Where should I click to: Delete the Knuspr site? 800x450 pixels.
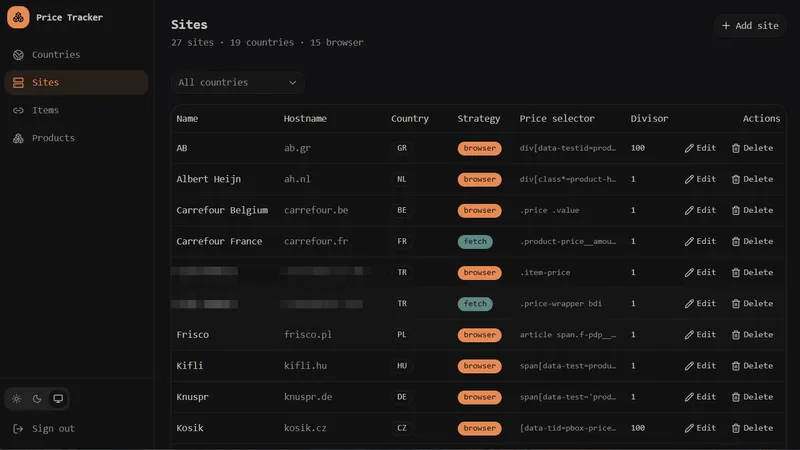753,397
